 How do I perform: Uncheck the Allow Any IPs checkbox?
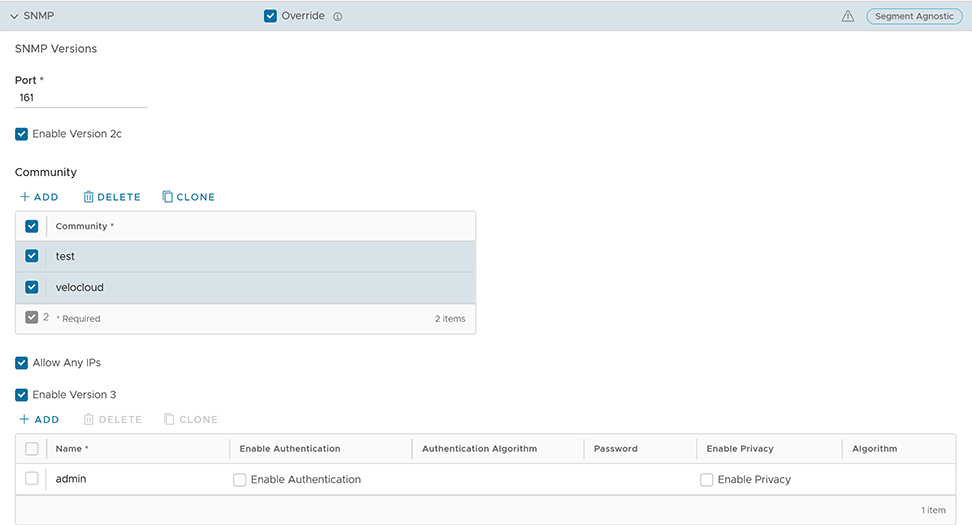point(22,363)
